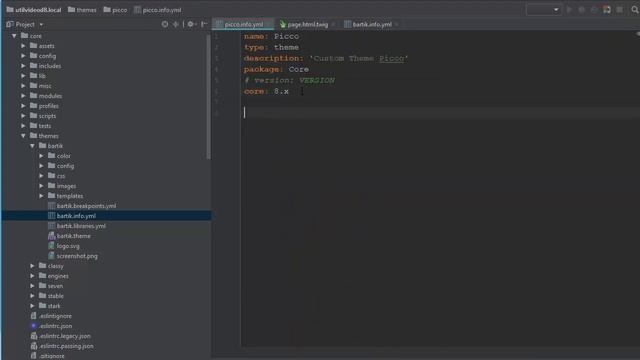Viewport: 640px width, 360px height.
Task: Open run configuration dropdown
Action: tap(543, 9)
